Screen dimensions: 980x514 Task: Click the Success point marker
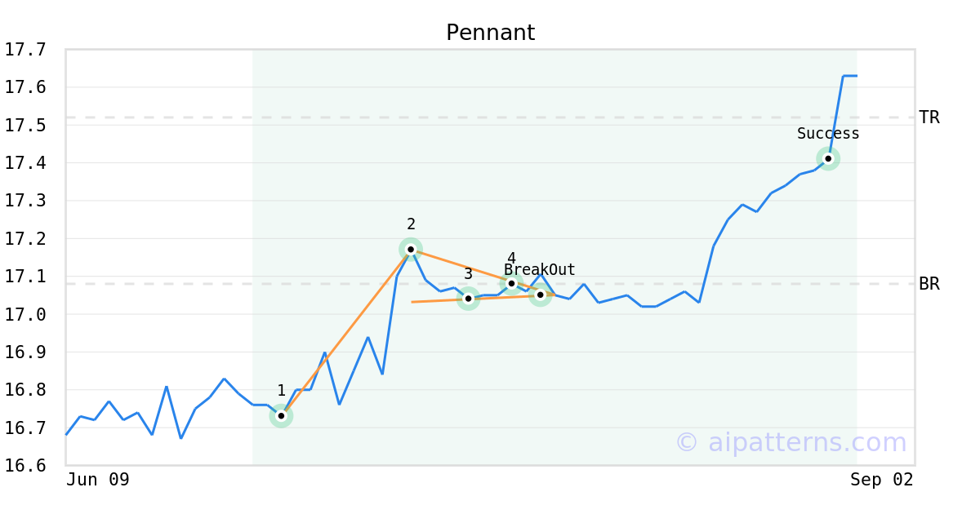point(828,158)
